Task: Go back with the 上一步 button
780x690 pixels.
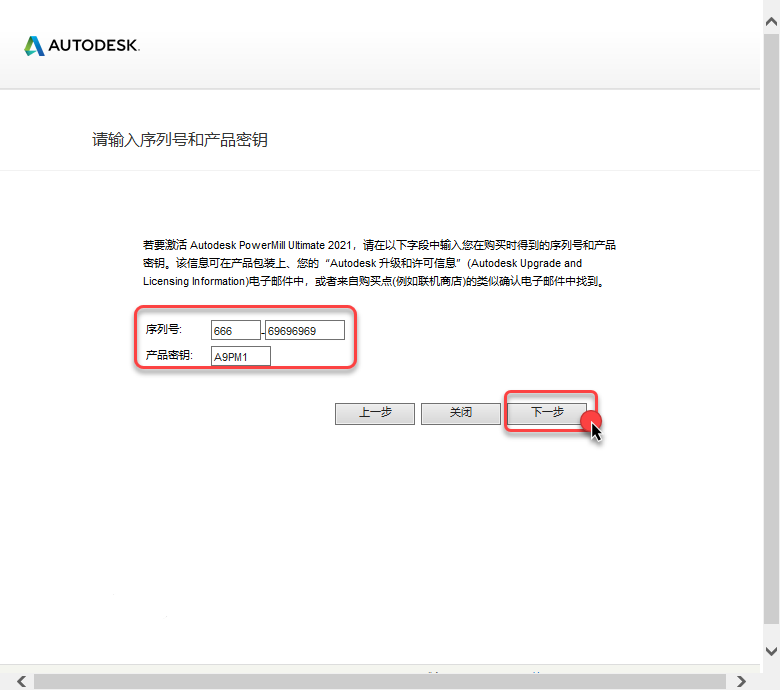Action: click(x=375, y=413)
